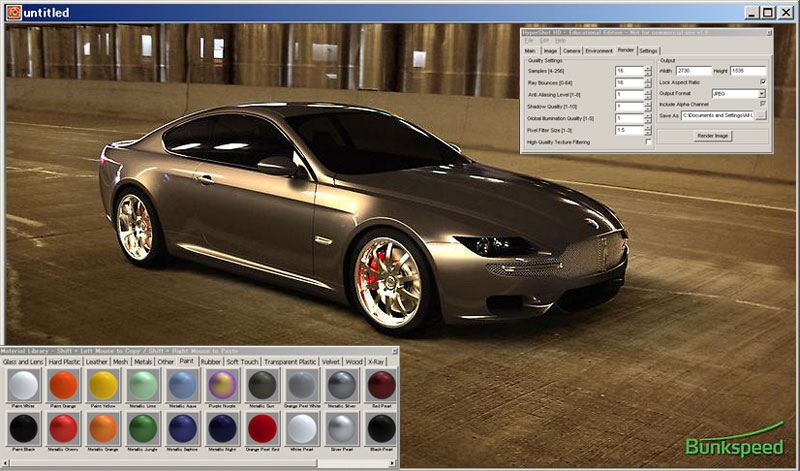Choose the Metallic Lime material
Viewport: 800px width, 471px height.
(144, 385)
